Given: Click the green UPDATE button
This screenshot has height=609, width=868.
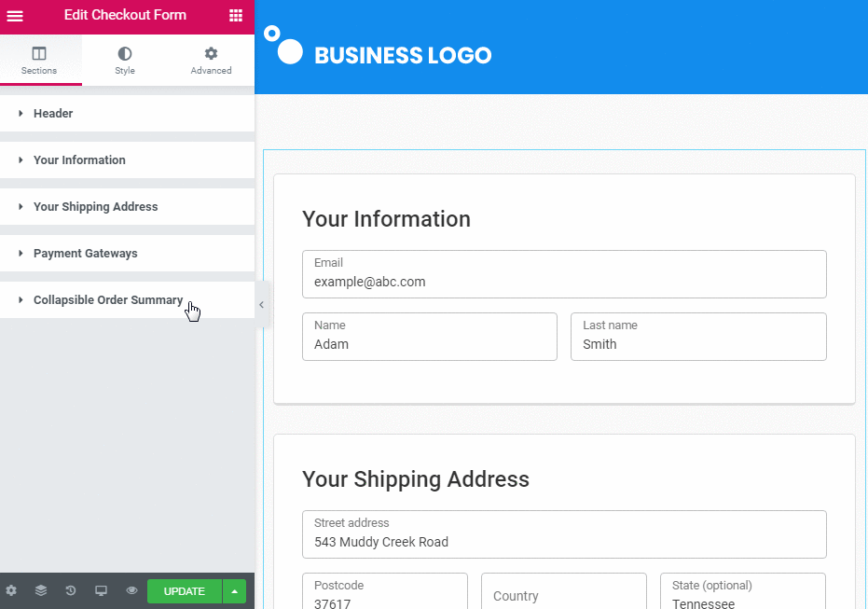Looking at the screenshot, I should click(185, 591).
